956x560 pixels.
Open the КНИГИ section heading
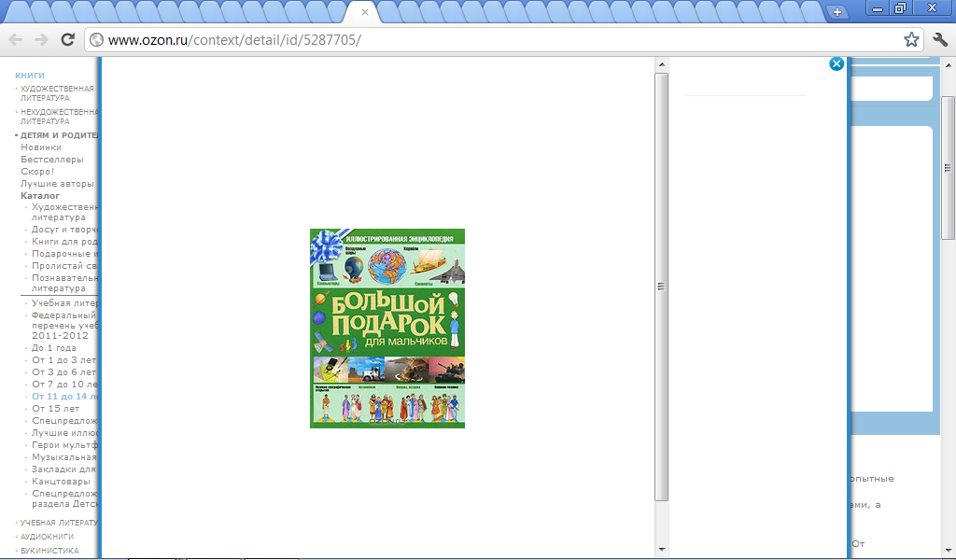30,76
